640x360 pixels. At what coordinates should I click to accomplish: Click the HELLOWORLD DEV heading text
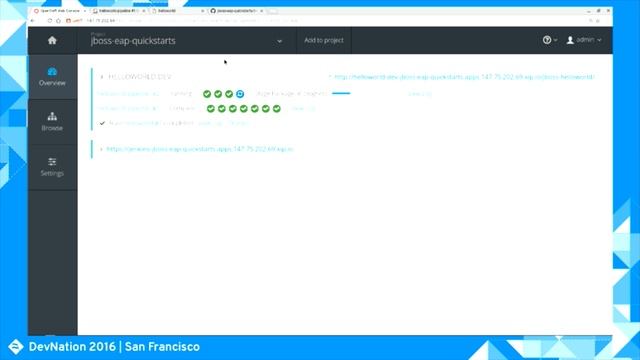click(140, 77)
